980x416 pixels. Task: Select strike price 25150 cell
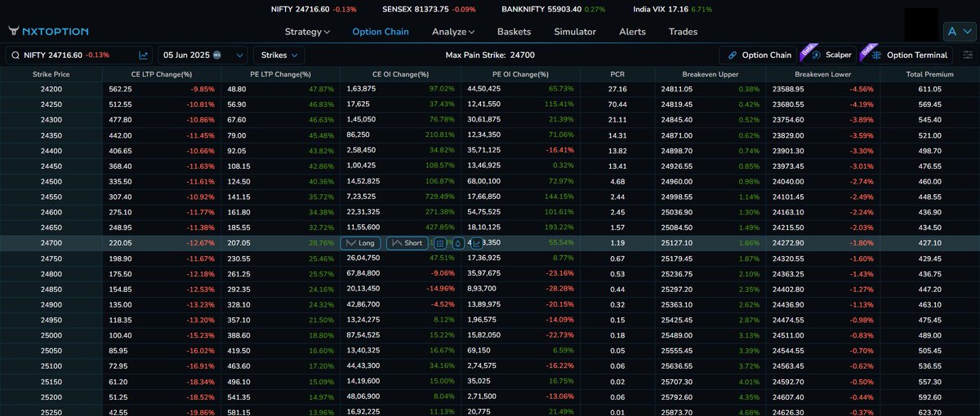coord(51,383)
